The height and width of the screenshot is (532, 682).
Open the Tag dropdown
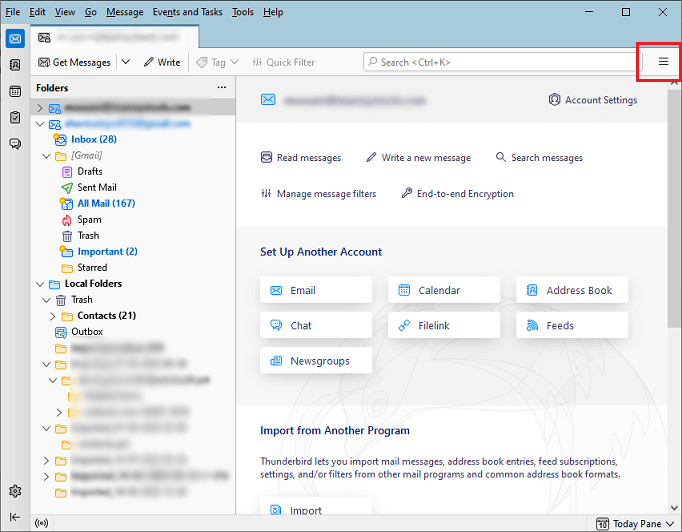tap(217, 62)
